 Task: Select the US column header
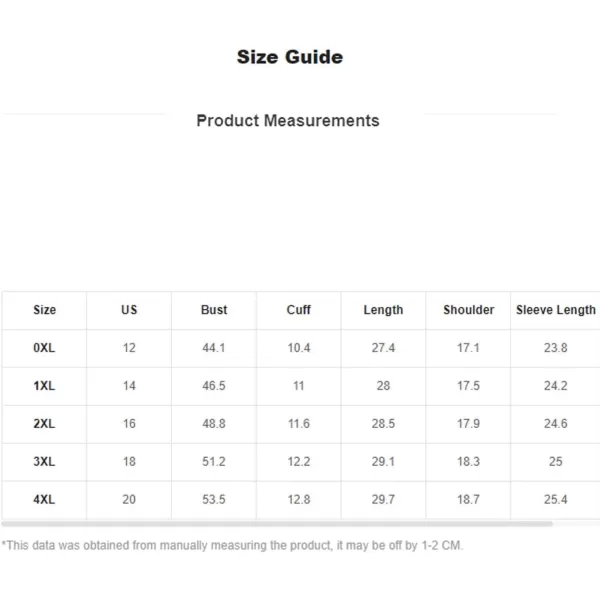point(129,310)
